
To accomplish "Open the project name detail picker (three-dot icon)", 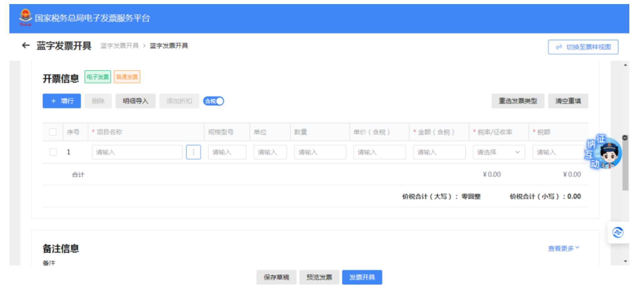I will [x=194, y=152].
